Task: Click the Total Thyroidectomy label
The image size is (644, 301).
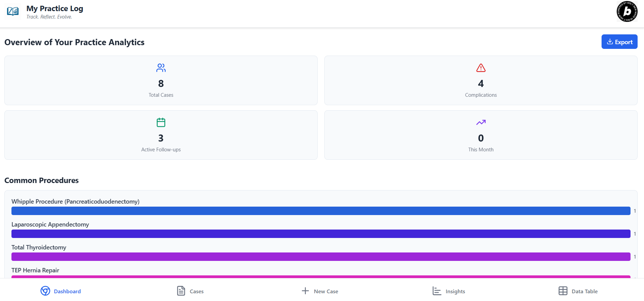Action: tap(39, 247)
